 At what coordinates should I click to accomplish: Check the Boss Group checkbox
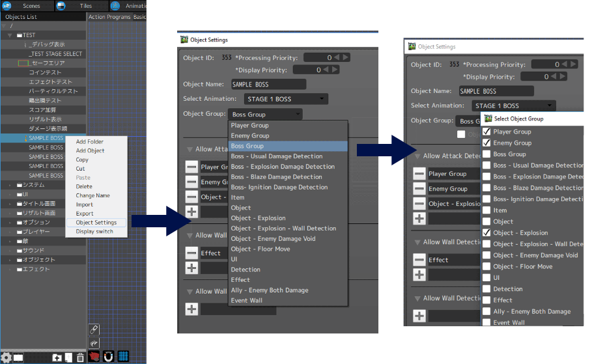coord(486,154)
